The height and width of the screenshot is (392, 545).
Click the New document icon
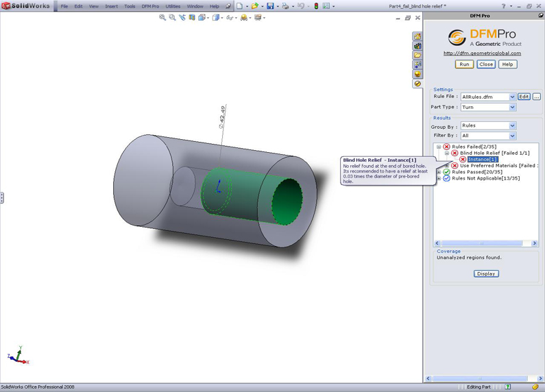click(239, 6)
